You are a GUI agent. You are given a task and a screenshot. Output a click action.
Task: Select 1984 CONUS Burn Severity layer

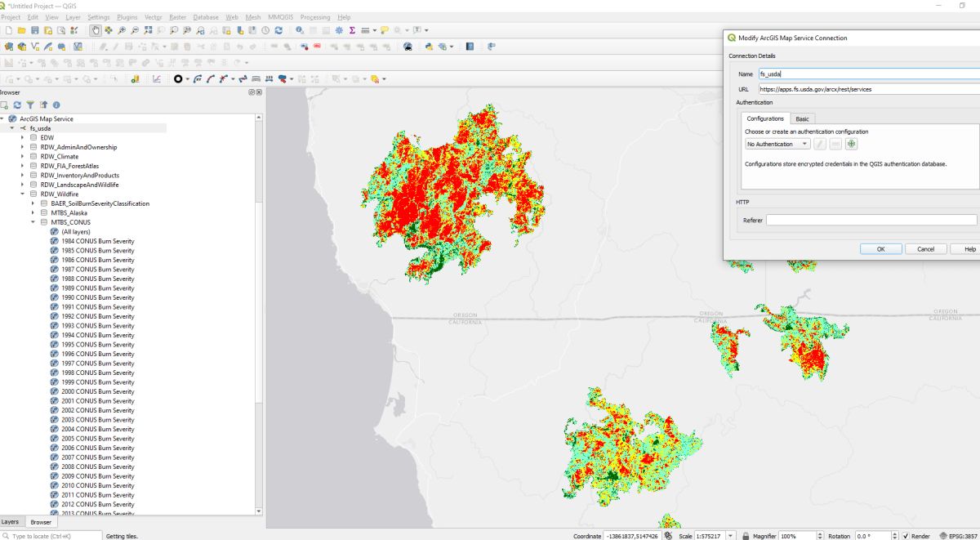(x=98, y=241)
